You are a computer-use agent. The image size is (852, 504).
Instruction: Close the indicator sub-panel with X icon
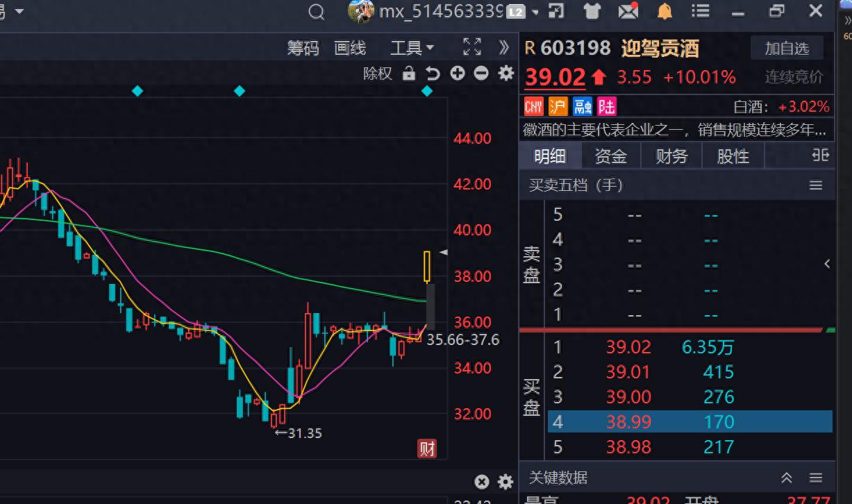point(482,482)
